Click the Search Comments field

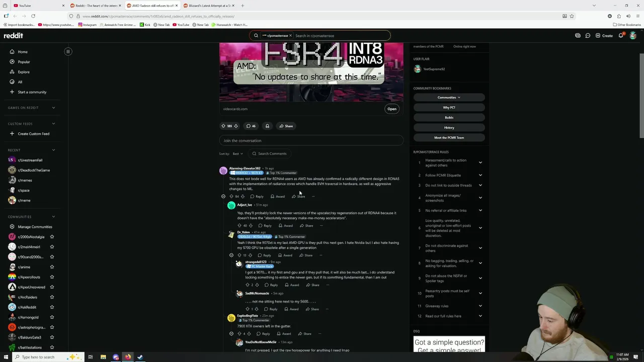271,154
